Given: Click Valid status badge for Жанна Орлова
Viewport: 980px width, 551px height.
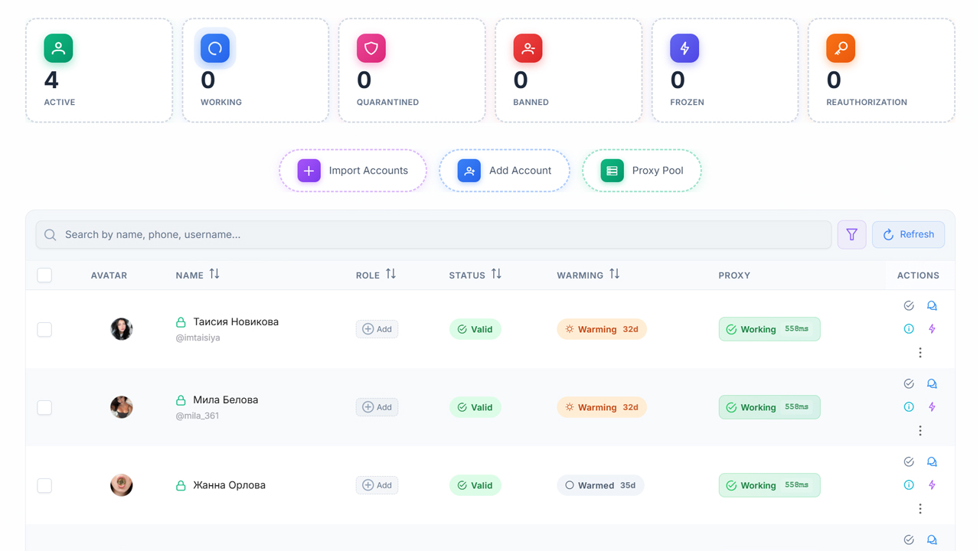Looking at the screenshot, I should click(x=475, y=485).
